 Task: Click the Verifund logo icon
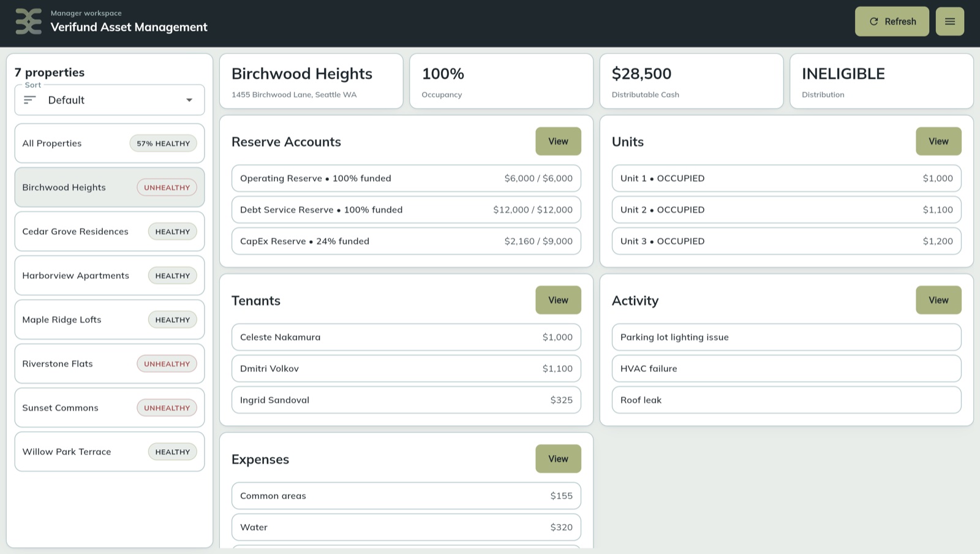click(29, 21)
